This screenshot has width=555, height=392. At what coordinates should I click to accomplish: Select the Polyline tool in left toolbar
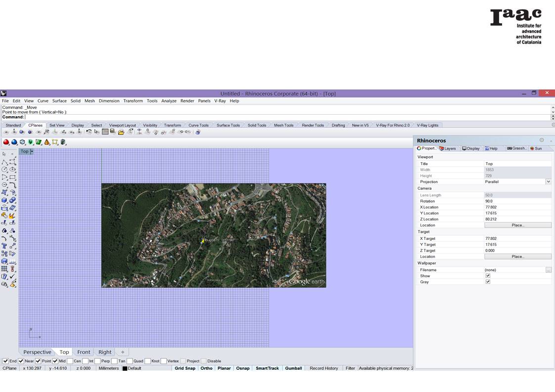(4, 162)
